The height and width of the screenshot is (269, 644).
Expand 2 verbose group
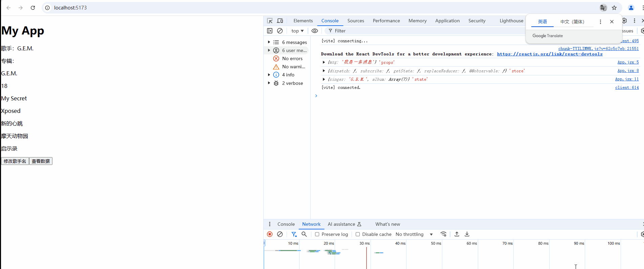(269, 83)
